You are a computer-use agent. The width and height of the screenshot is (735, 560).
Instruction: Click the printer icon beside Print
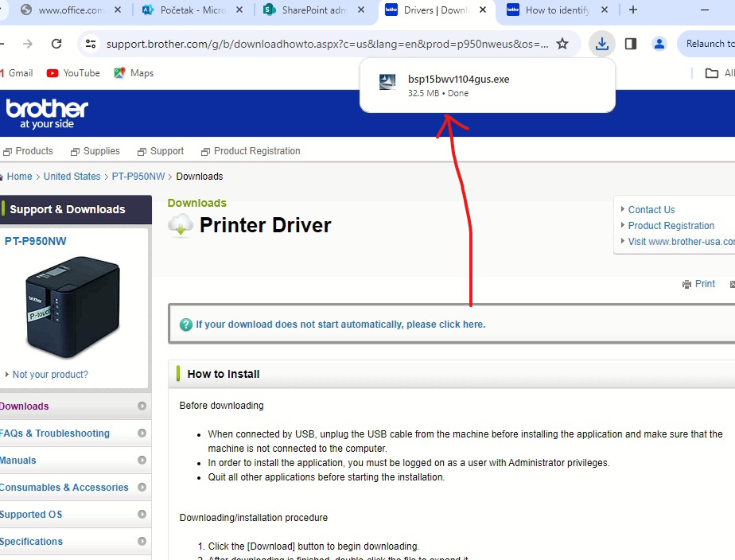pos(686,285)
